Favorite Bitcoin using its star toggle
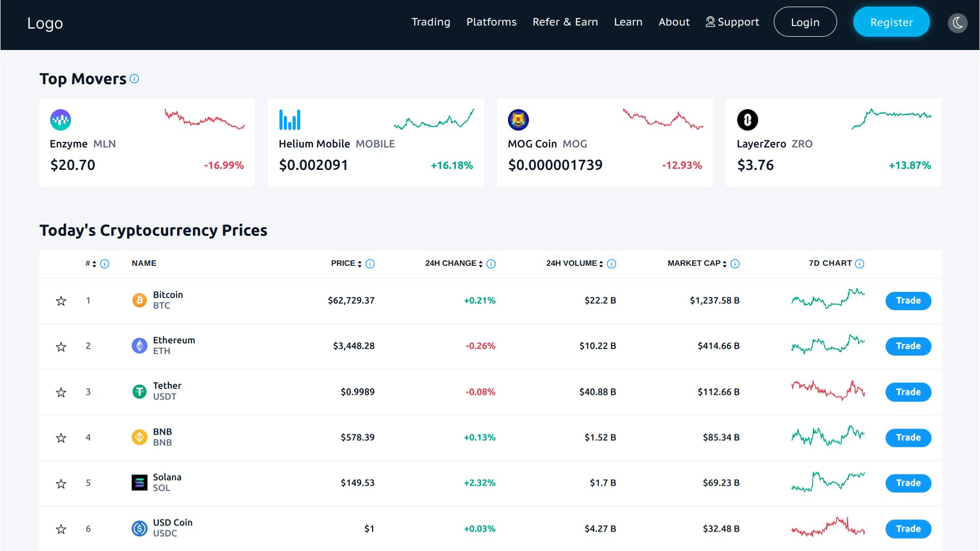The image size is (980, 551). [x=61, y=300]
